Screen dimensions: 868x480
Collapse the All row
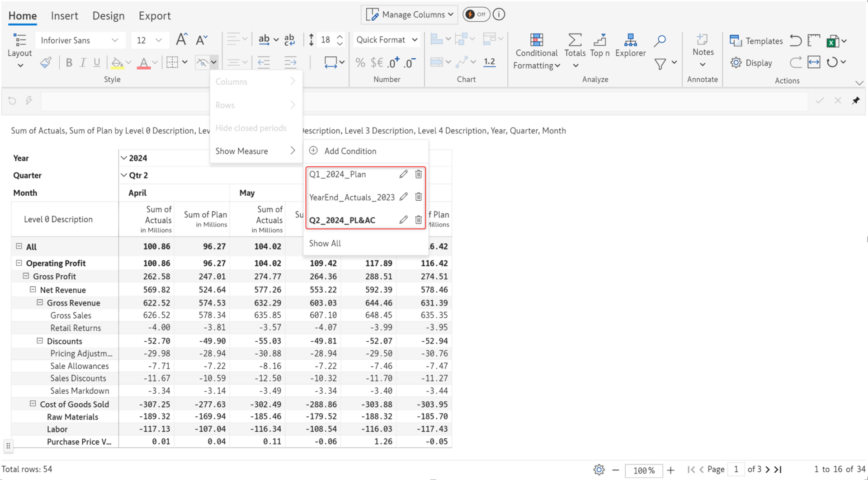(19, 246)
